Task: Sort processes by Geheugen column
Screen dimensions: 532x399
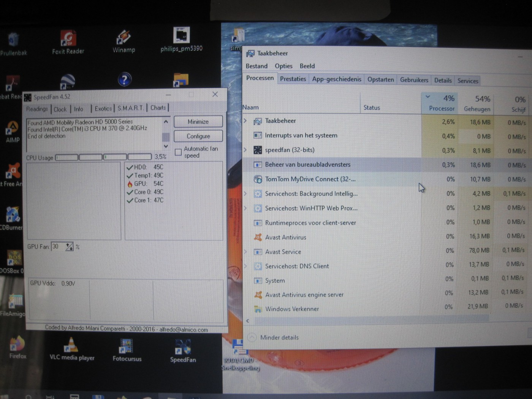Action: (x=477, y=104)
